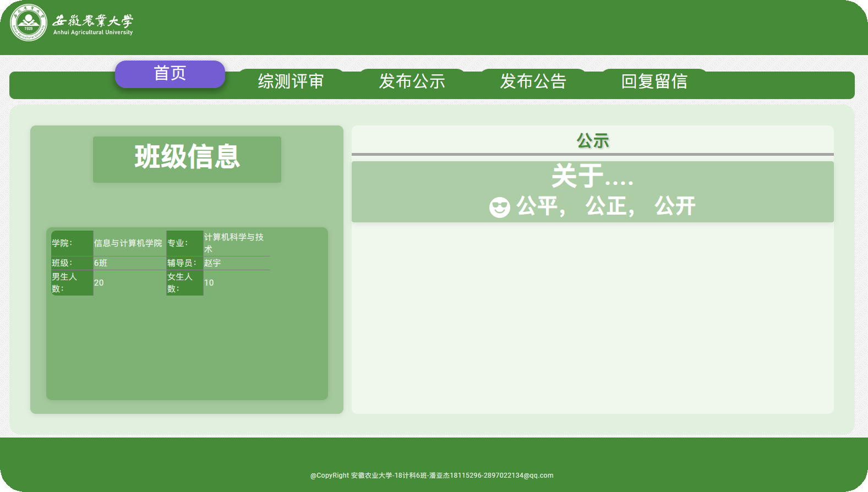Screen dimensions: 868x492
Task: Click the sunglasses smiley icon
Action: coord(500,207)
